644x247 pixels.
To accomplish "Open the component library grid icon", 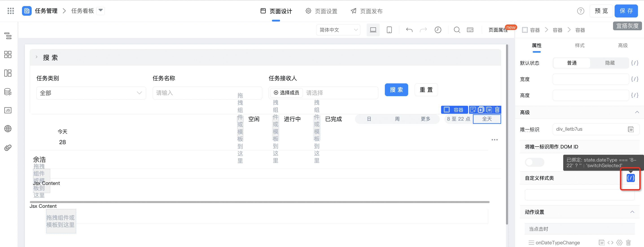I will click(8, 54).
